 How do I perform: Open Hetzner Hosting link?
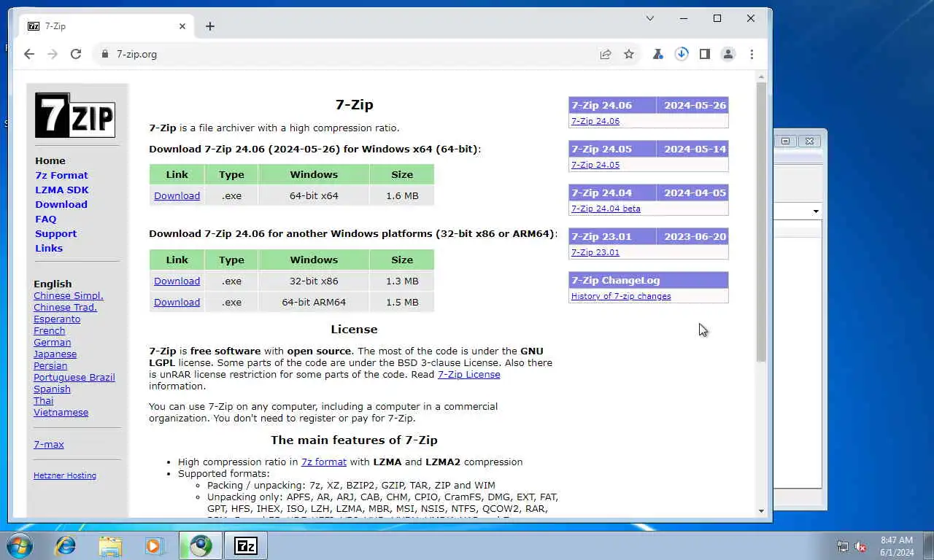[65, 475]
